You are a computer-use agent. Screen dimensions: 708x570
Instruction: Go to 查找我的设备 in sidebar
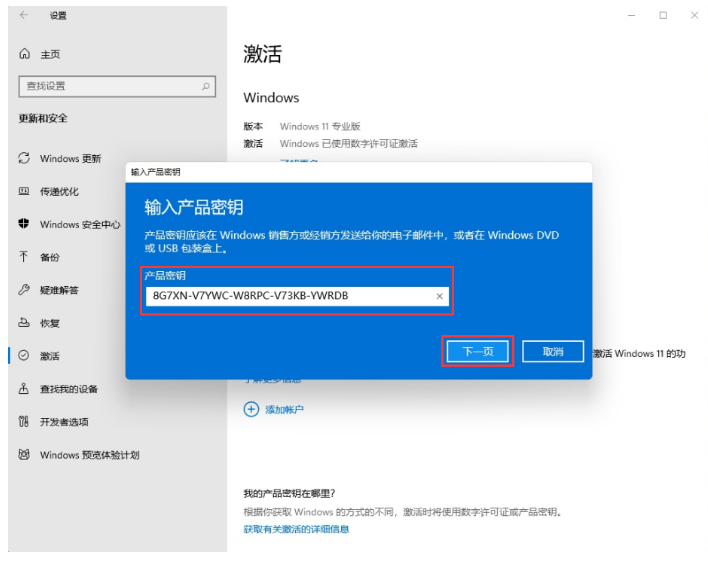[68, 389]
